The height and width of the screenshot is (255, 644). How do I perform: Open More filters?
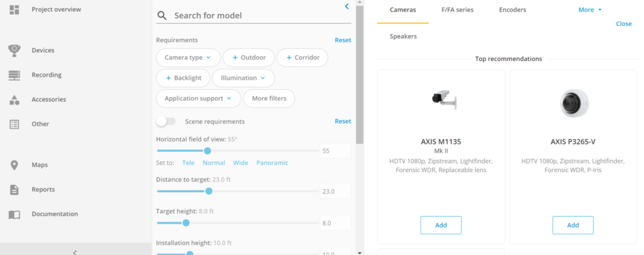[269, 99]
